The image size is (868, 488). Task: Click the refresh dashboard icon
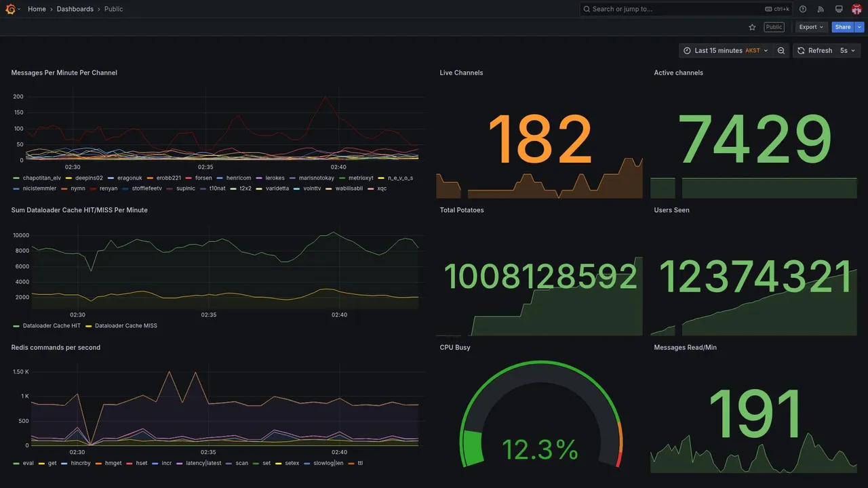pyautogui.click(x=801, y=50)
